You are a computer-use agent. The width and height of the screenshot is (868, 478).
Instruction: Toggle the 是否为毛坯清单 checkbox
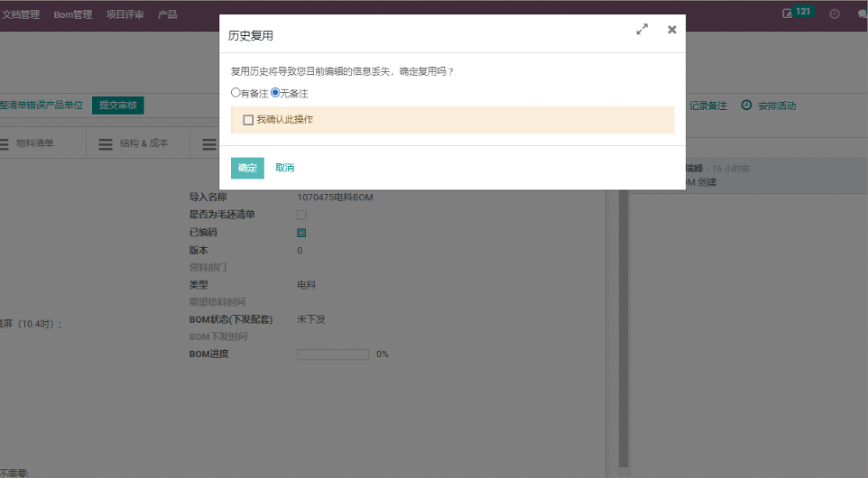[301, 215]
